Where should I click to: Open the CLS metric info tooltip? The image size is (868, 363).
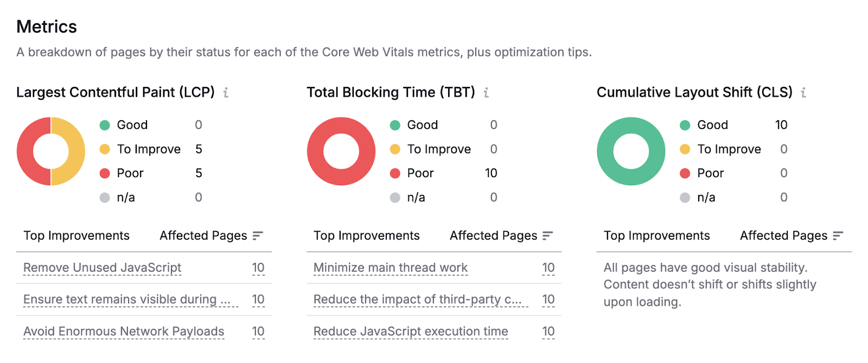(x=803, y=92)
